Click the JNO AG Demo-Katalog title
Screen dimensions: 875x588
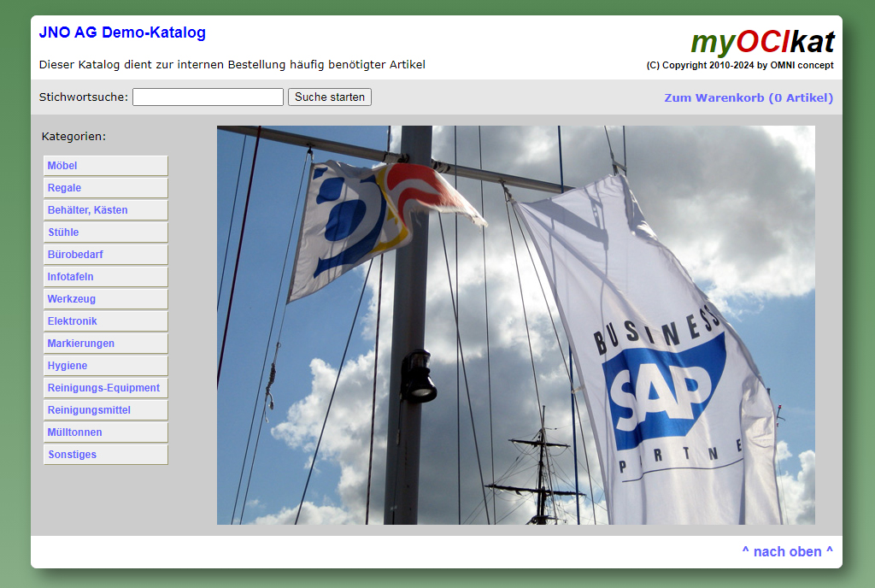[122, 32]
